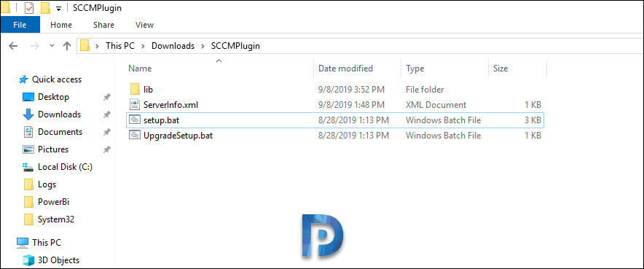
Task: Unpin Desktop using its pin icon
Action: [x=107, y=98]
